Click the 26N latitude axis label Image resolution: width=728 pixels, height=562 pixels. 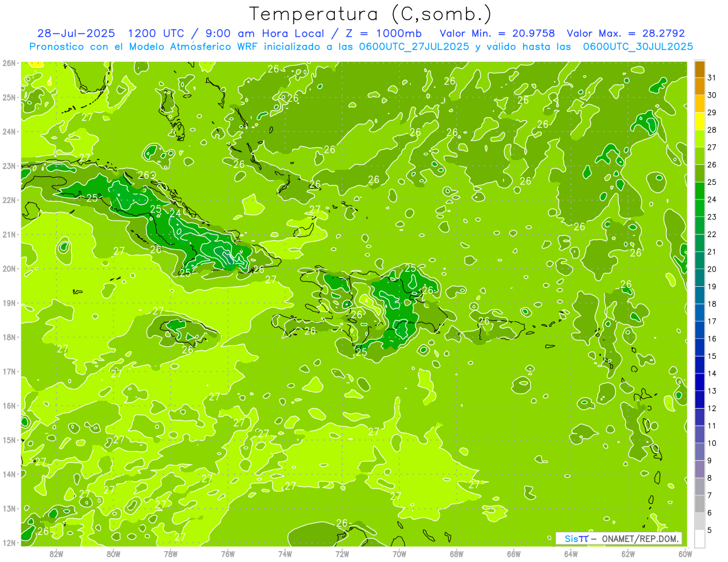coord(8,63)
